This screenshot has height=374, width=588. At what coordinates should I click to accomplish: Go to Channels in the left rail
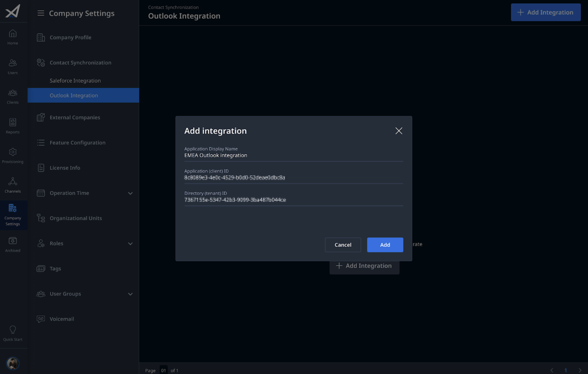(13, 185)
